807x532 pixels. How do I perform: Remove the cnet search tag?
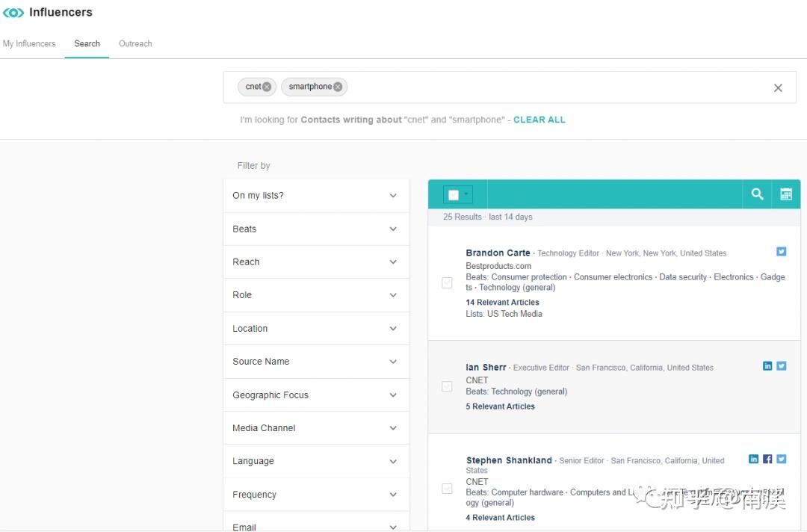(x=267, y=87)
